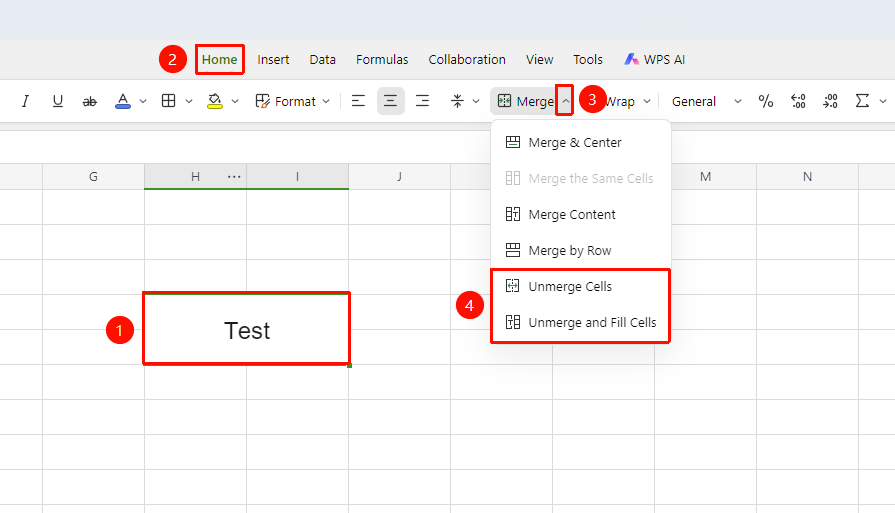Collapse the Merge dropdown arrow
Viewport: 895px width, 513px height.
pos(565,101)
